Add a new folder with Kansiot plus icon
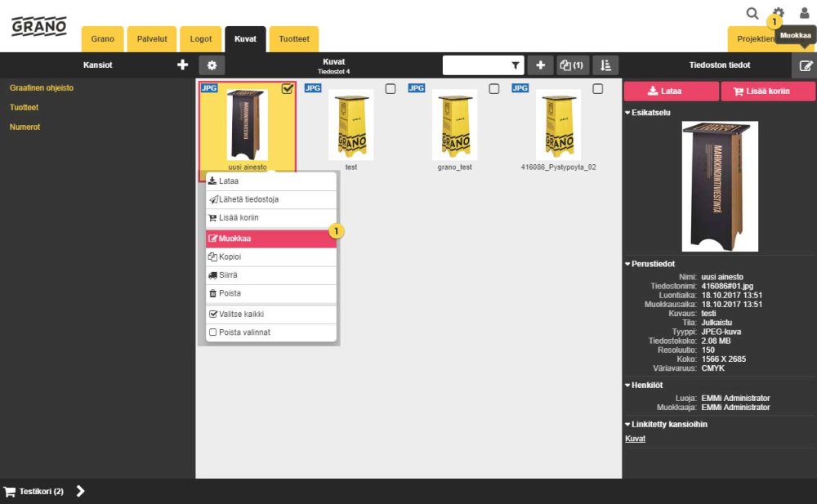 click(182, 65)
